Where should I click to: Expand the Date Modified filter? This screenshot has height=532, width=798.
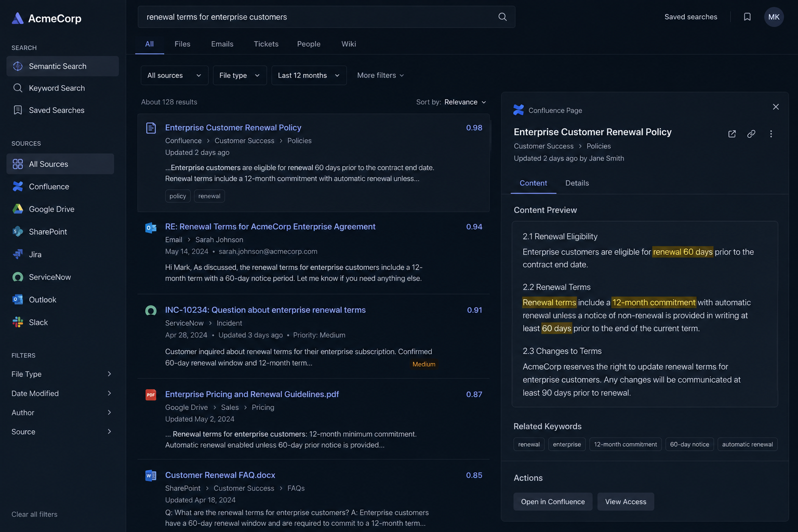coord(61,393)
